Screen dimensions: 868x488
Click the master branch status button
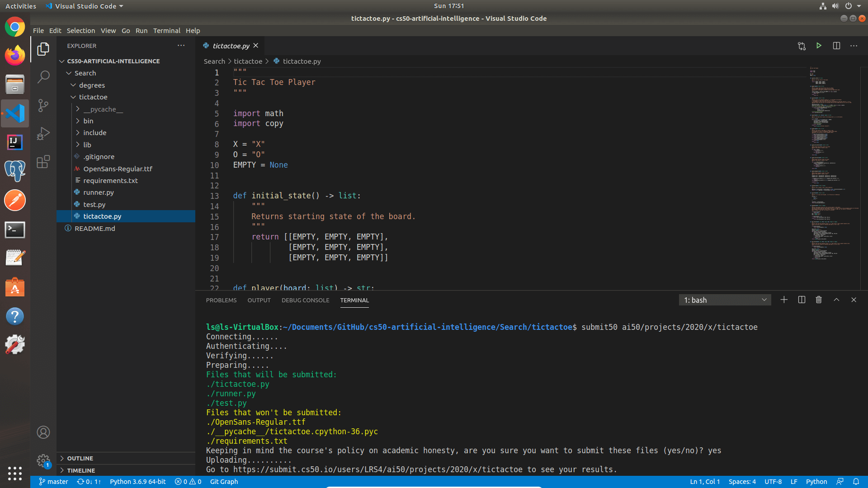tap(53, 482)
